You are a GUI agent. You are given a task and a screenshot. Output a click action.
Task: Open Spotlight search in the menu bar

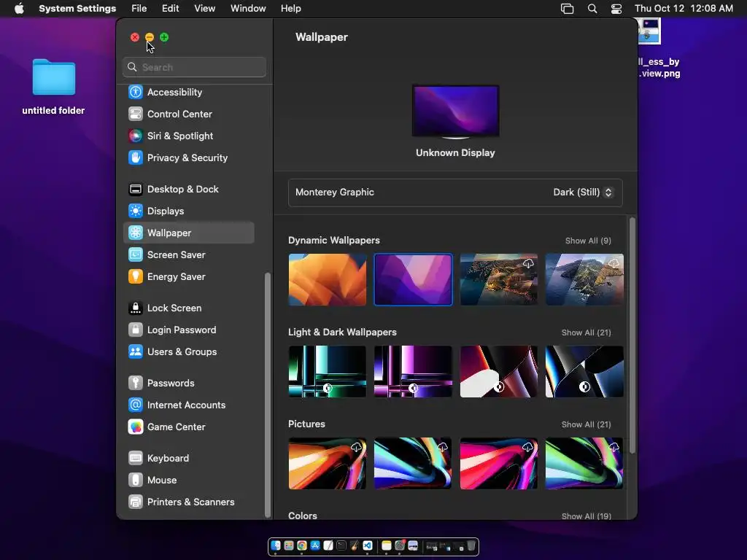(x=592, y=9)
